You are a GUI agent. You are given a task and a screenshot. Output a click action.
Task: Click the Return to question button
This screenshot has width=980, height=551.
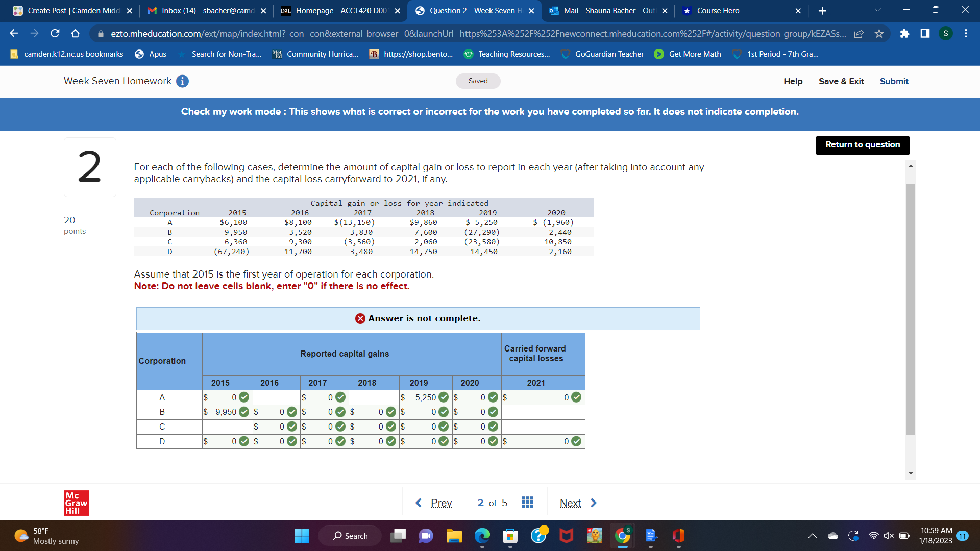[862, 145]
